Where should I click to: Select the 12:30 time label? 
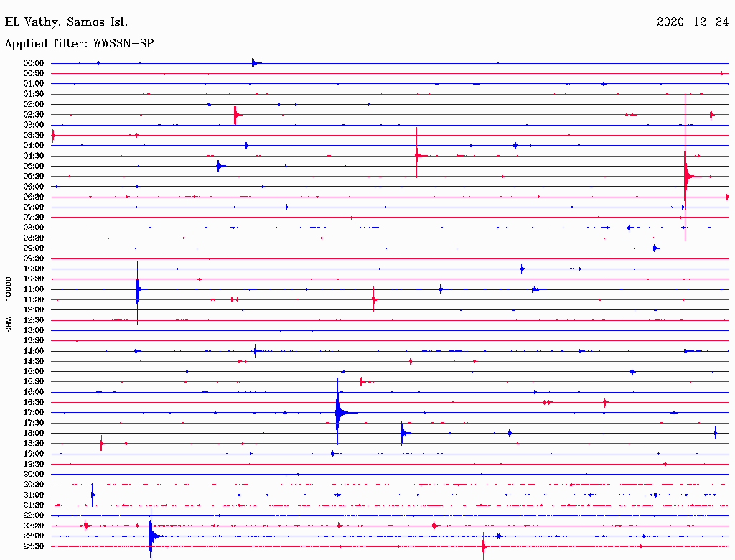34,320
